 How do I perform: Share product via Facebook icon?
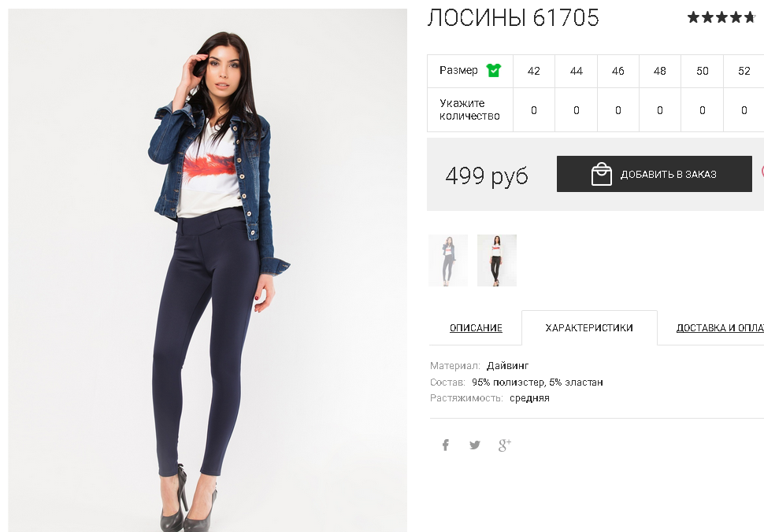[445, 445]
